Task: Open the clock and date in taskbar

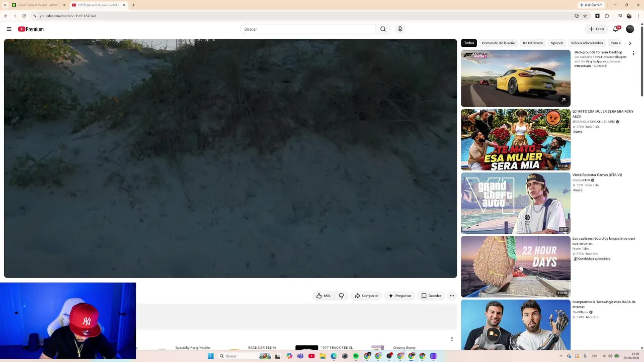Action: pos(632,356)
